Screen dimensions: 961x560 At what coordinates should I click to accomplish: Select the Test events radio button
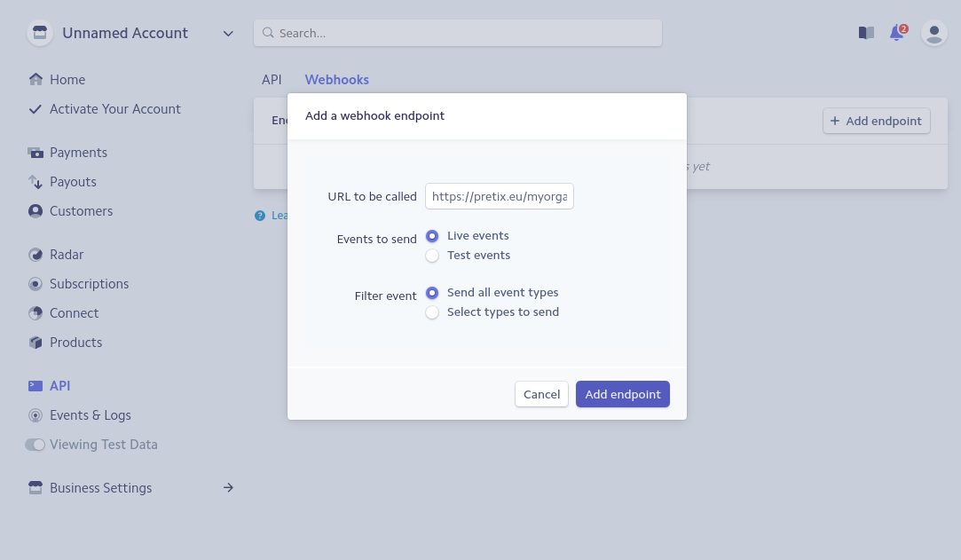point(432,256)
